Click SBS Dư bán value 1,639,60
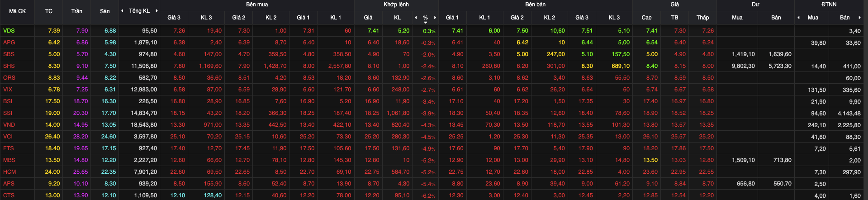The width and height of the screenshot is (868, 200). [x=780, y=54]
